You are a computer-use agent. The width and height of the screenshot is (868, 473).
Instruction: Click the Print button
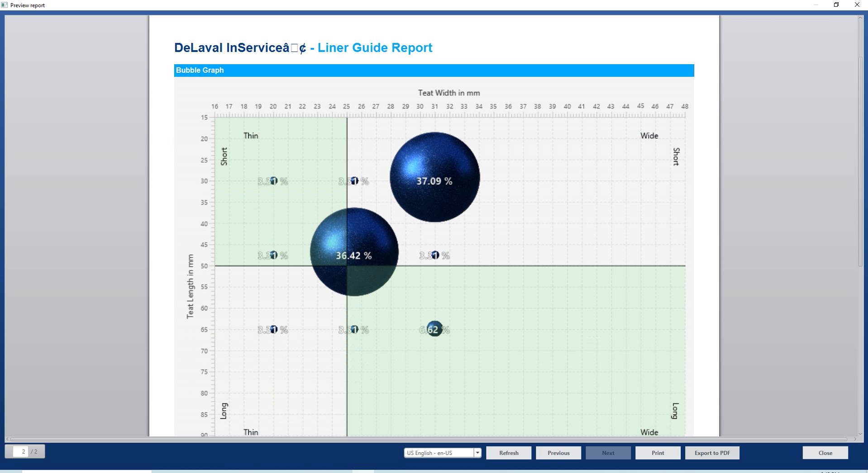pos(658,453)
